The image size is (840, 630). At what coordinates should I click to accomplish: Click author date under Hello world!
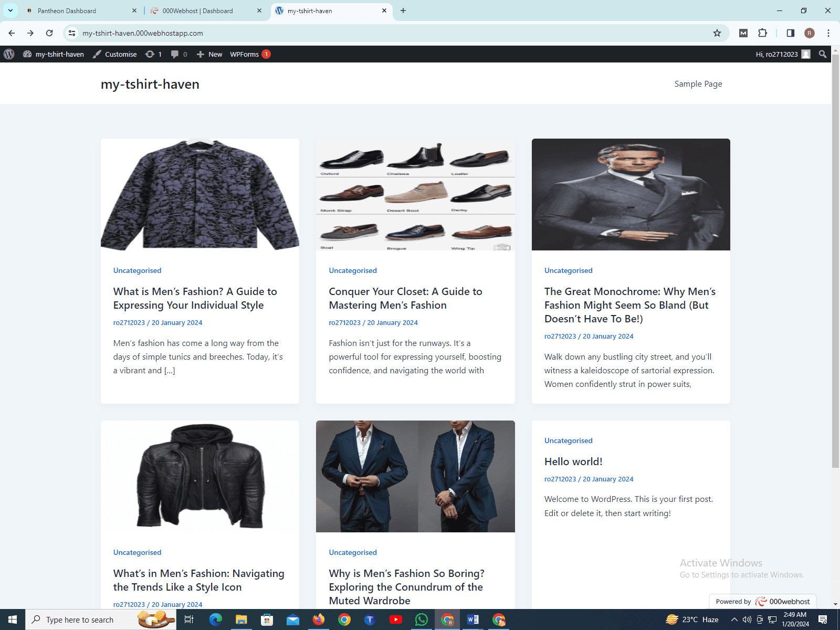[x=589, y=479]
